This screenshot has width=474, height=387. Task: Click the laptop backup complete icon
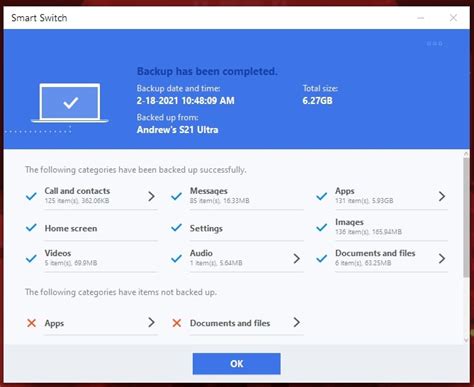(70, 103)
